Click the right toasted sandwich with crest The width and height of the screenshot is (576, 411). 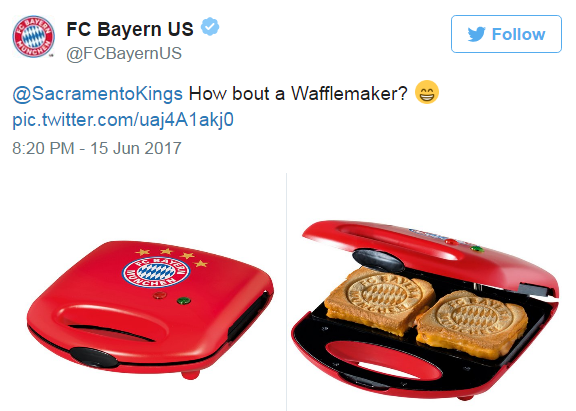pos(472,322)
